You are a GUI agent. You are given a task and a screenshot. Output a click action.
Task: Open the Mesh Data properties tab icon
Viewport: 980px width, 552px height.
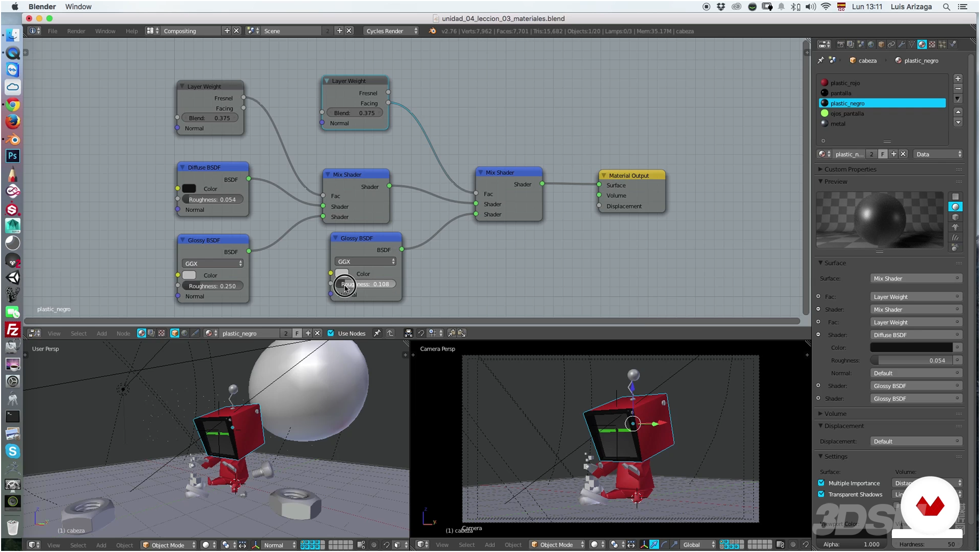[912, 44]
